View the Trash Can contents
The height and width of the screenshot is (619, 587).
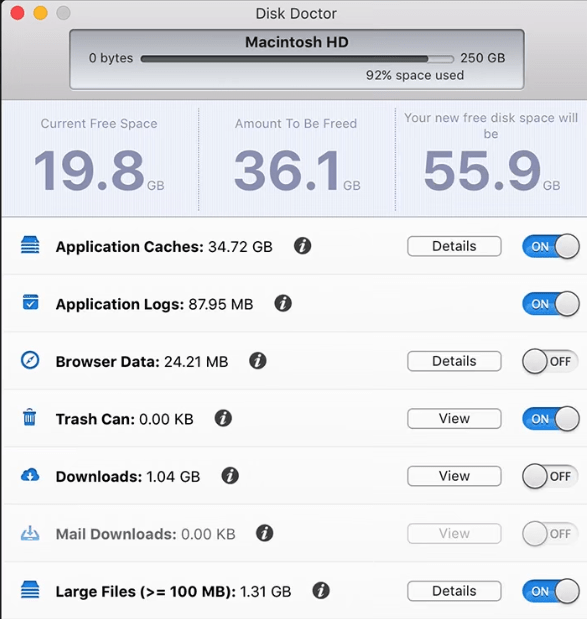pyautogui.click(x=454, y=418)
